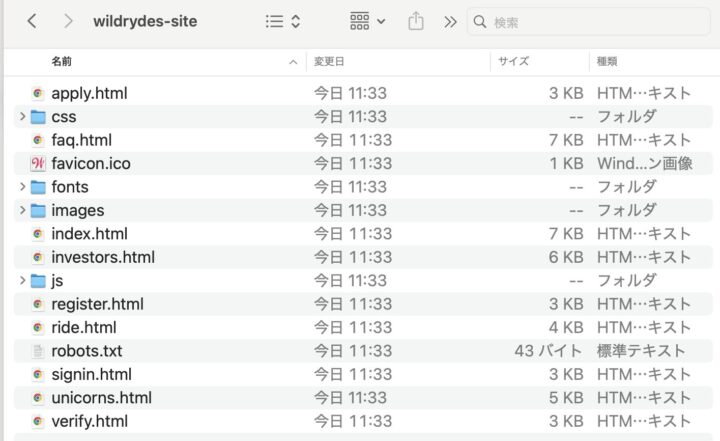Image resolution: width=720 pixels, height=441 pixels.
Task: Expand the css folder disclosure arrow
Action: (22, 117)
